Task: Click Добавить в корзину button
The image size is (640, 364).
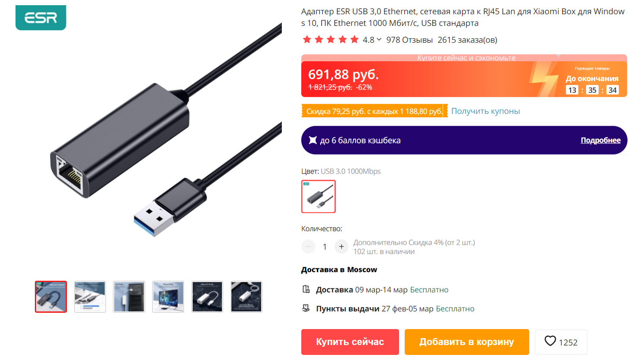Action: (x=467, y=342)
